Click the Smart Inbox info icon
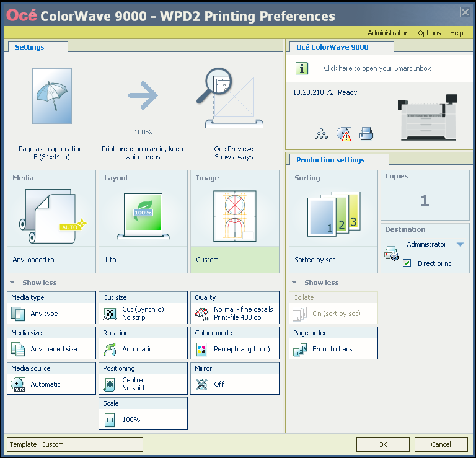This screenshot has height=458, width=476. pos(302,68)
